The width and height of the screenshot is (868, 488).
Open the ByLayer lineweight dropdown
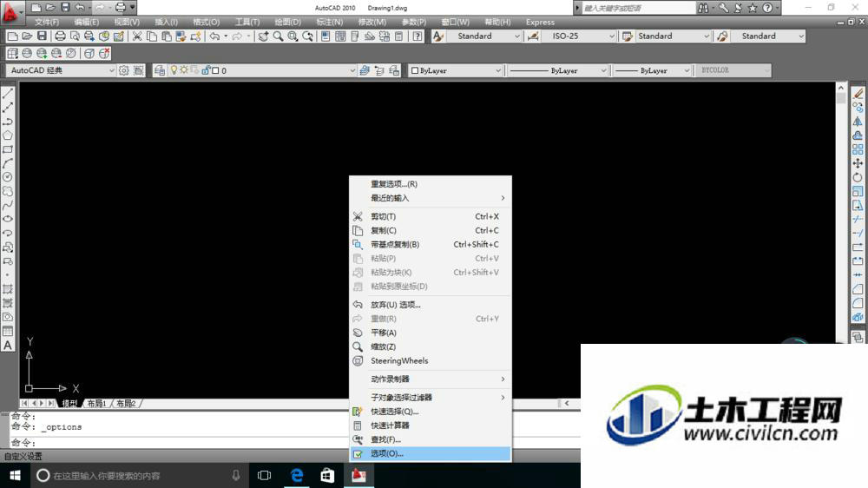tap(653, 71)
